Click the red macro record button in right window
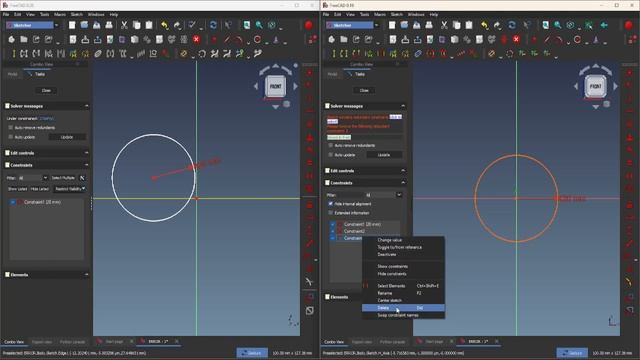Image resolution: width=640 pixels, height=360 pixels. point(629,25)
